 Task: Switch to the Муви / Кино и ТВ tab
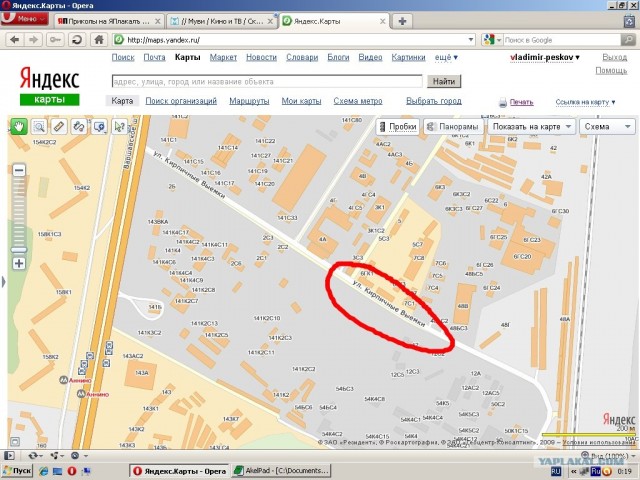(222, 21)
